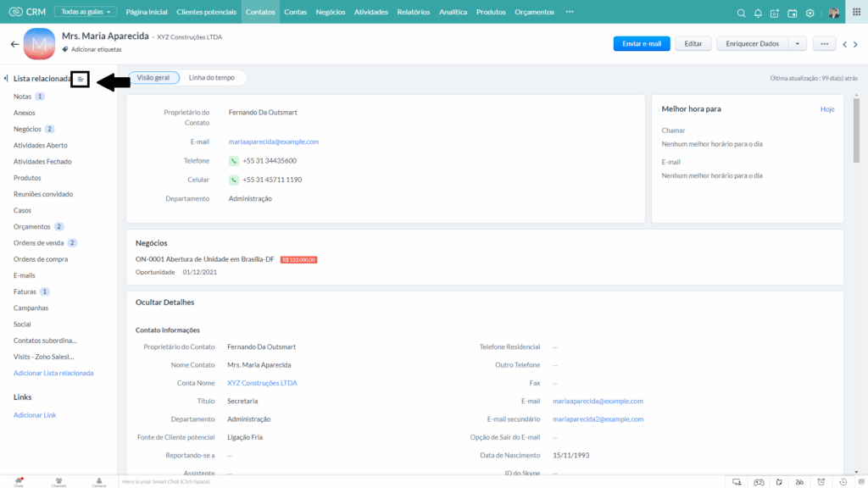Open the more options ellipsis button
This screenshot has width=868, height=488.
pos(824,44)
